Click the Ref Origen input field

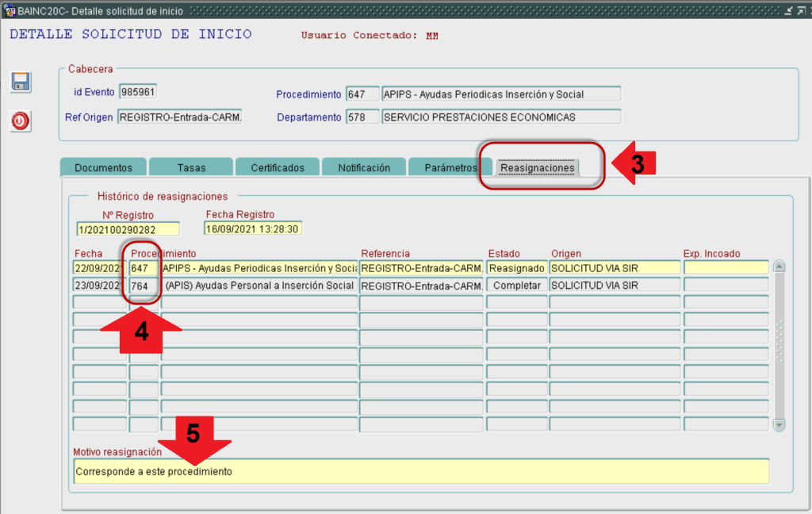pos(179,117)
